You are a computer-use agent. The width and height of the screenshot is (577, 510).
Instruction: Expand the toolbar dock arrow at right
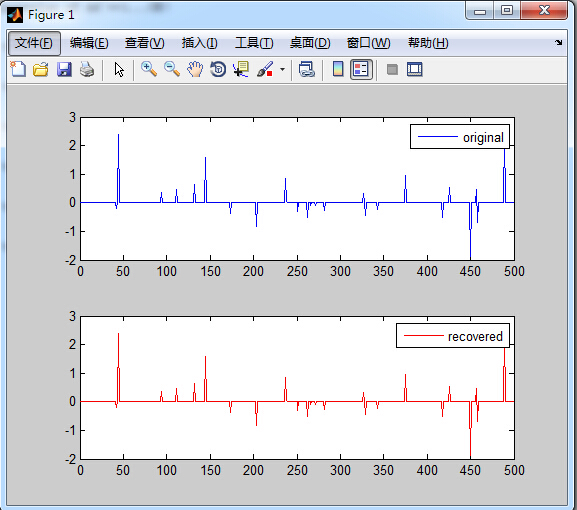(x=559, y=43)
